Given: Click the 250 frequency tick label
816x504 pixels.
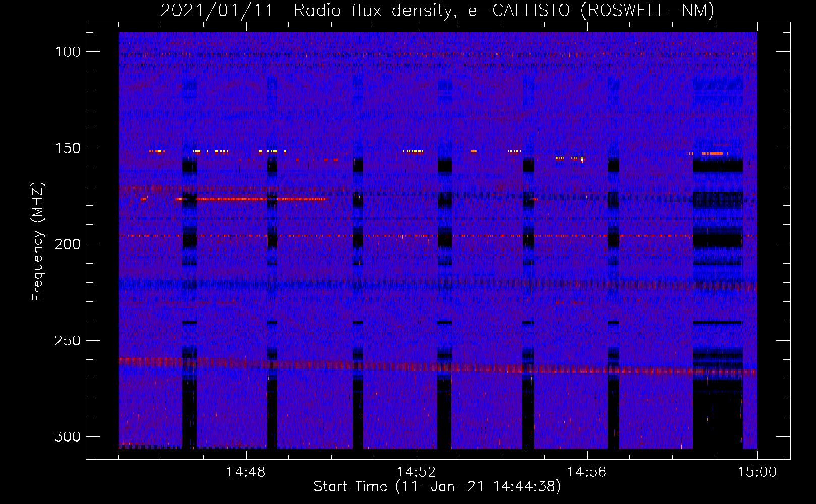Looking at the screenshot, I should click(68, 341).
